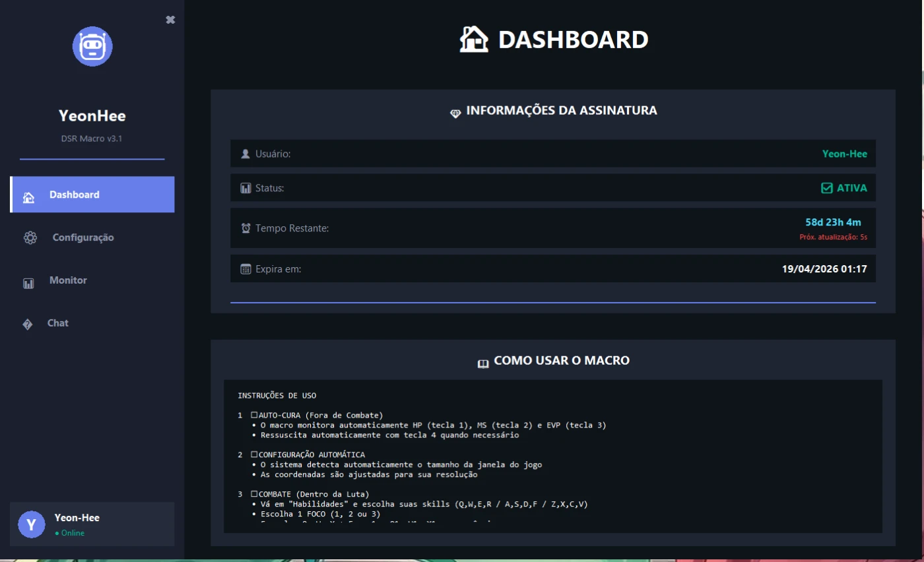Image resolution: width=924 pixels, height=562 pixels.
Task: Click the robot avatar logo in sidebar
Action: point(92,46)
